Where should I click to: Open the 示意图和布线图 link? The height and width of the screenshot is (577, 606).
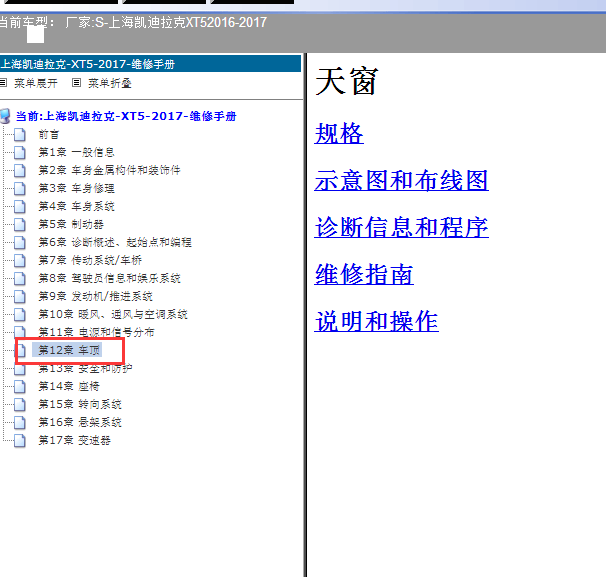401,180
